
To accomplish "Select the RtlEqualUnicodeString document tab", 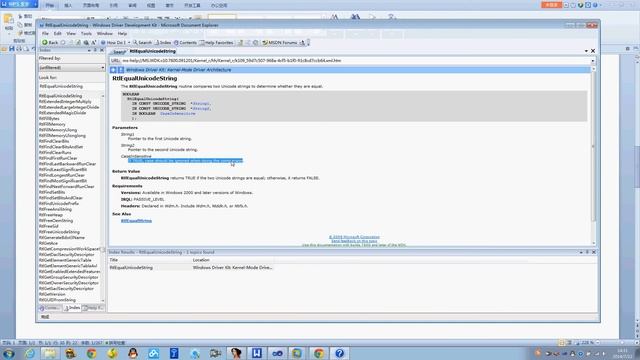I will pos(152,51).
